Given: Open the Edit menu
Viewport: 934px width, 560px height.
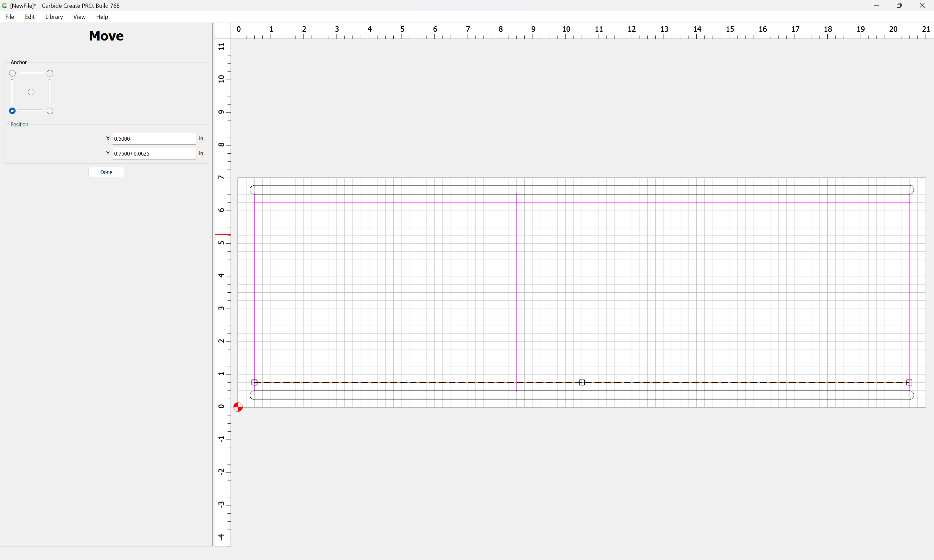Looking at the screenshot, I should pos(30,17).
